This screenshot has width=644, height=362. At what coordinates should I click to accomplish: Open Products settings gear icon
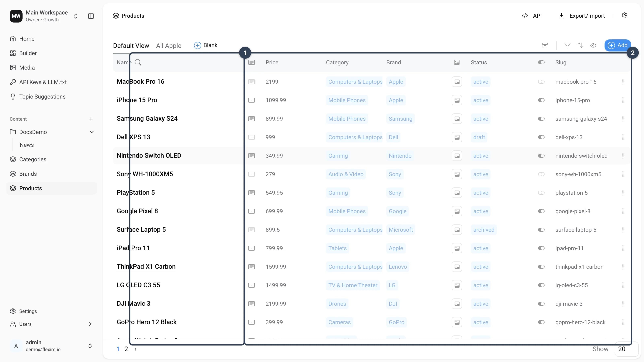(x=624, y=15)
